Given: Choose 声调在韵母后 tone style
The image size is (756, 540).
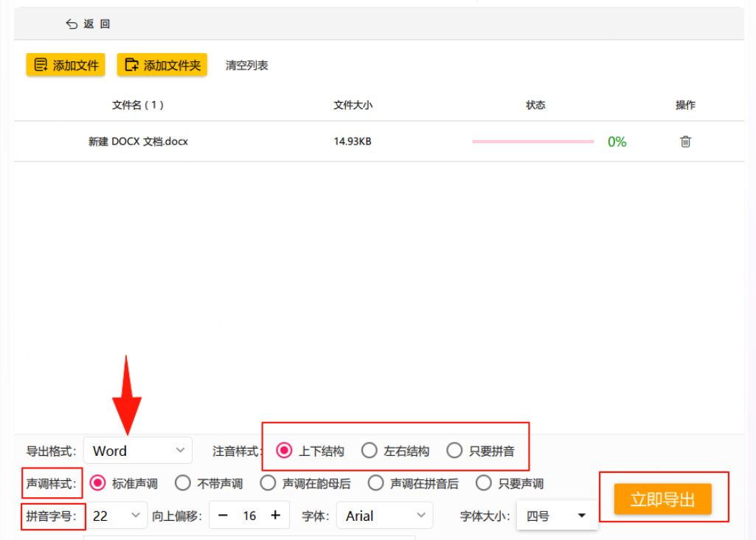Looking at the screenshot, I should tap(268, 483).
